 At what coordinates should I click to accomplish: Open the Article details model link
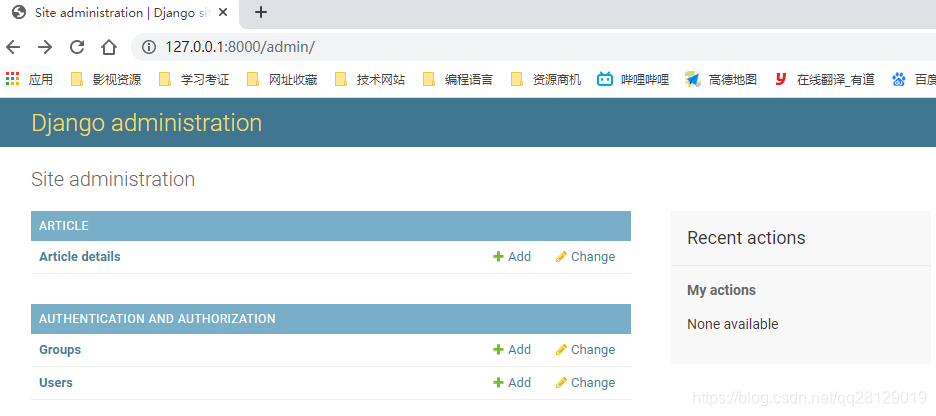(x=80, y=257)
